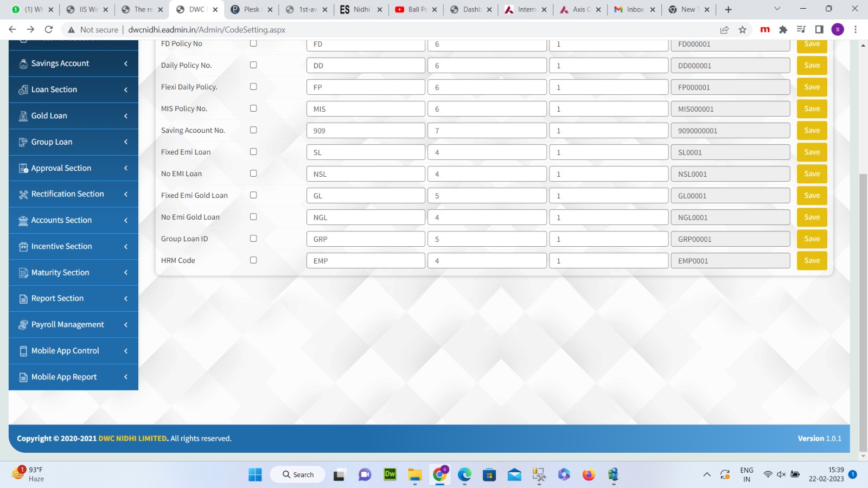Click the HRM Code prefix field EMP
This screenshot has height=488, width=868.
click(x=366, y=261)
